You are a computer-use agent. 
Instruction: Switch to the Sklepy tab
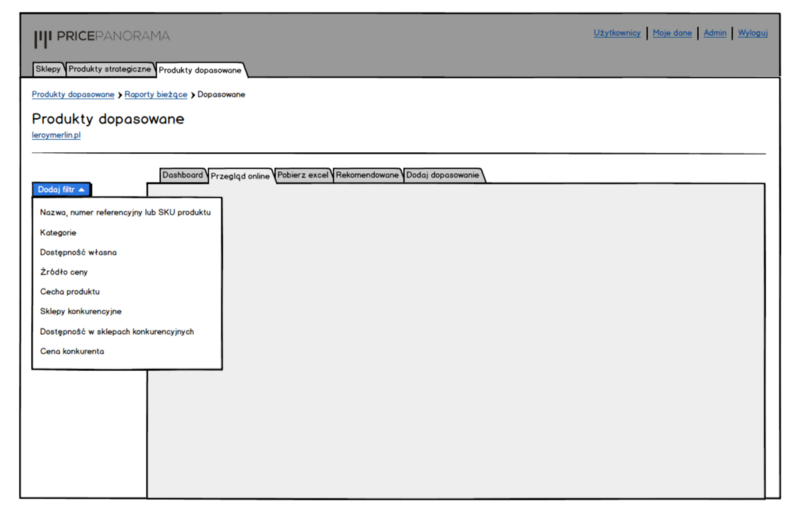(x=48, y=69)
